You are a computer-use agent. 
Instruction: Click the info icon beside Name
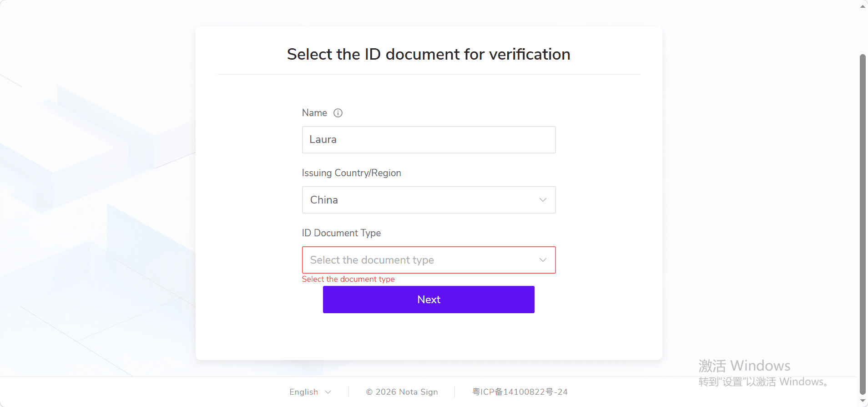(338, 113)
